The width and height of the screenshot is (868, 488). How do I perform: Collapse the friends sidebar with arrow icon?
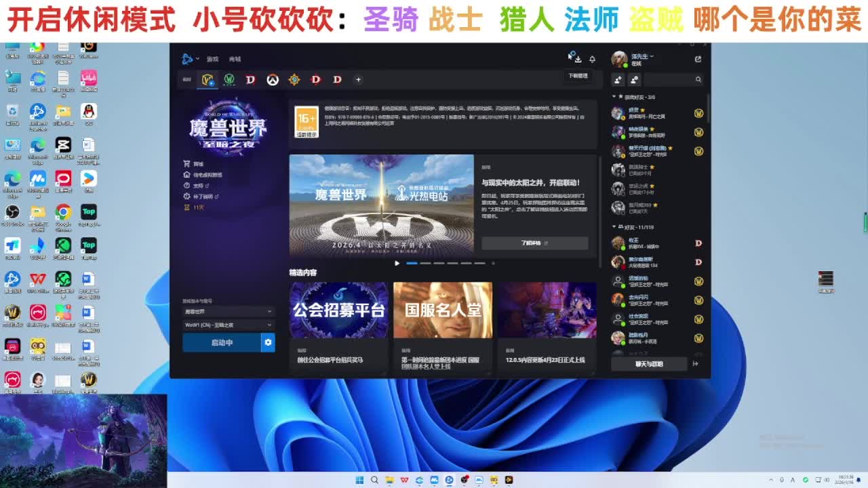[696, 364]
